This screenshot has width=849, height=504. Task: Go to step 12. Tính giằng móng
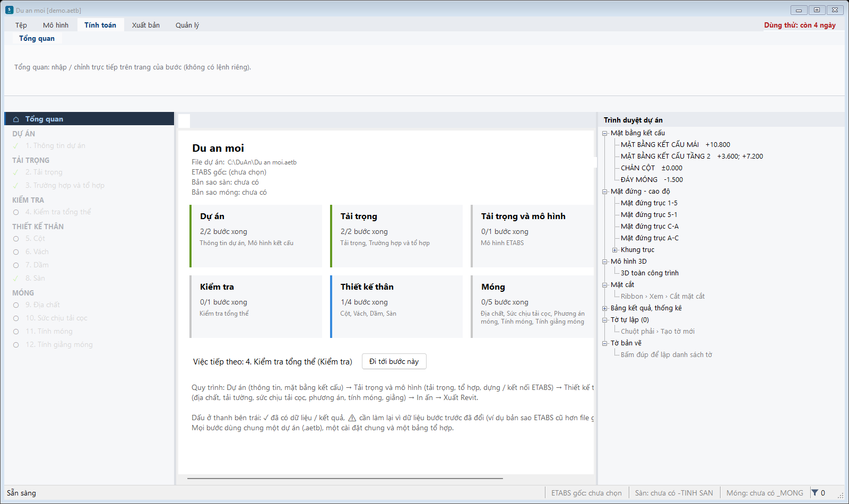(59, 345)
